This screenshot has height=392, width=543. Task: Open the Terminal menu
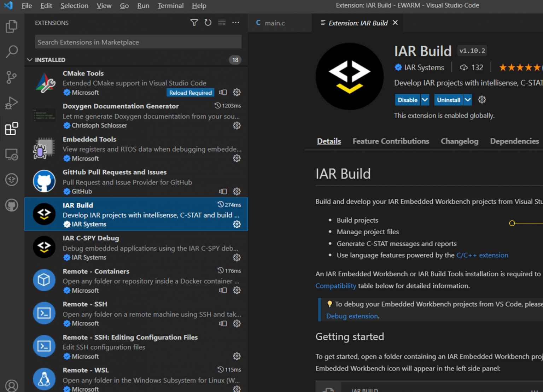pyautogui.click(x=171, y=6)
